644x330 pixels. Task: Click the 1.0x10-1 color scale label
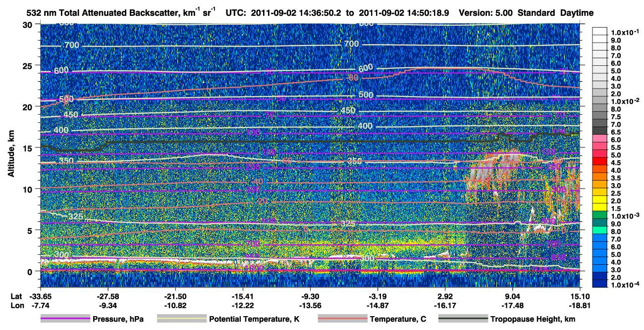tap(625, 32)
